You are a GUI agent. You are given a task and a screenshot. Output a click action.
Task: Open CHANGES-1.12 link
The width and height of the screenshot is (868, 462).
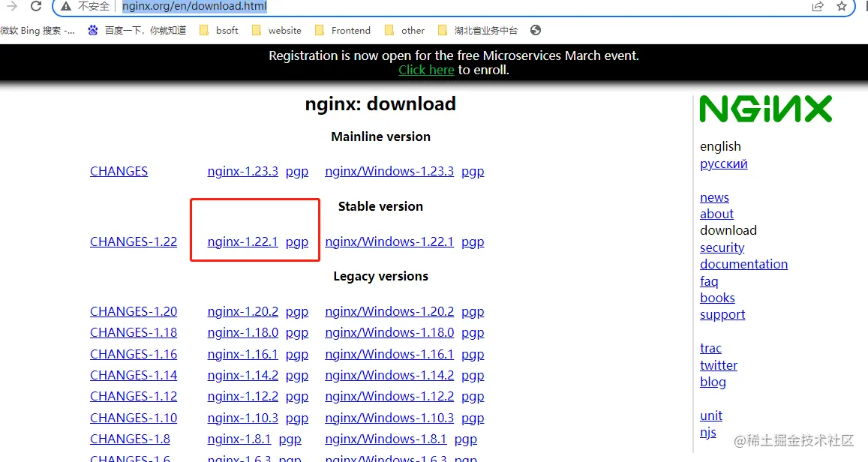tap(134, 396)
